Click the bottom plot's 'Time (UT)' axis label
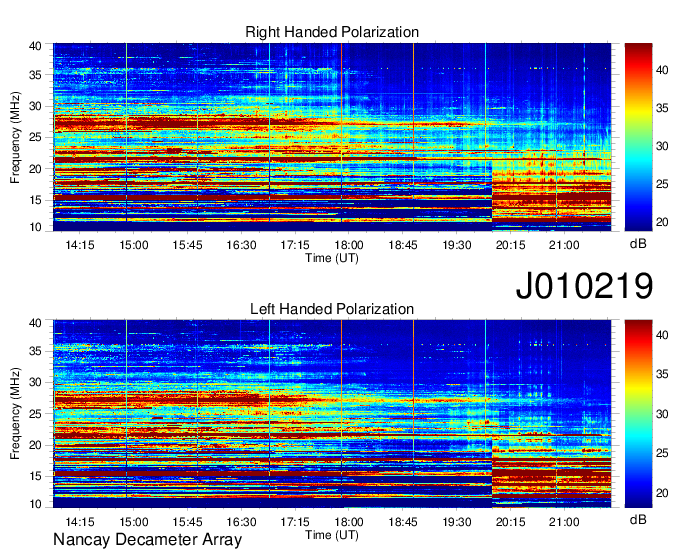The height and width of the screenshot is (552, 680). 332,535
